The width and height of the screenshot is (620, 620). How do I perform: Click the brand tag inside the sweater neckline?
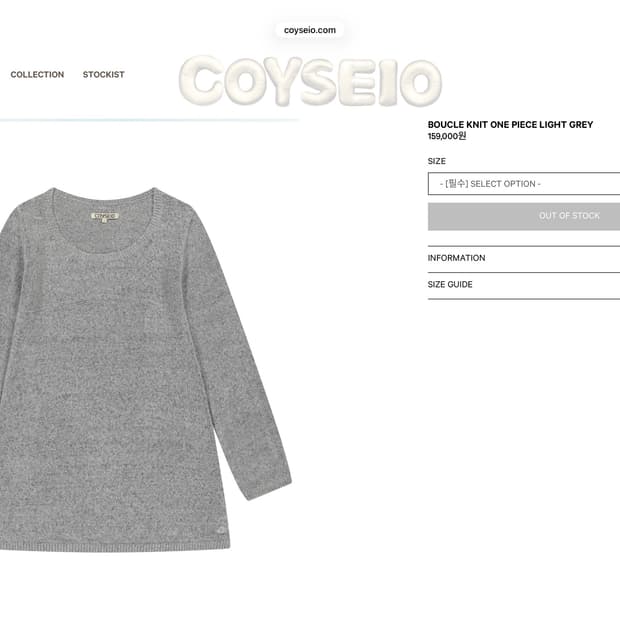click(105, 217)
